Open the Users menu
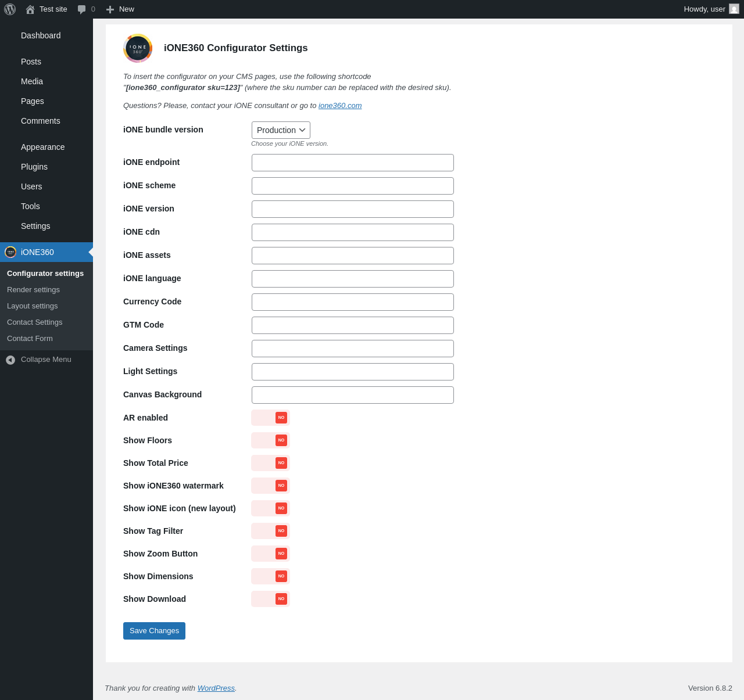 pos(46,186)
